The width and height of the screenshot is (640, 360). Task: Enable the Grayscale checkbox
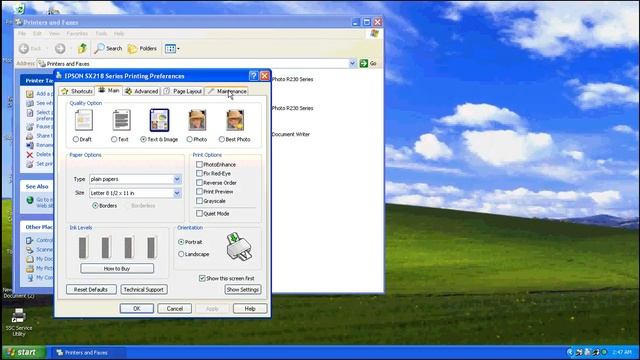pos(199,201)
